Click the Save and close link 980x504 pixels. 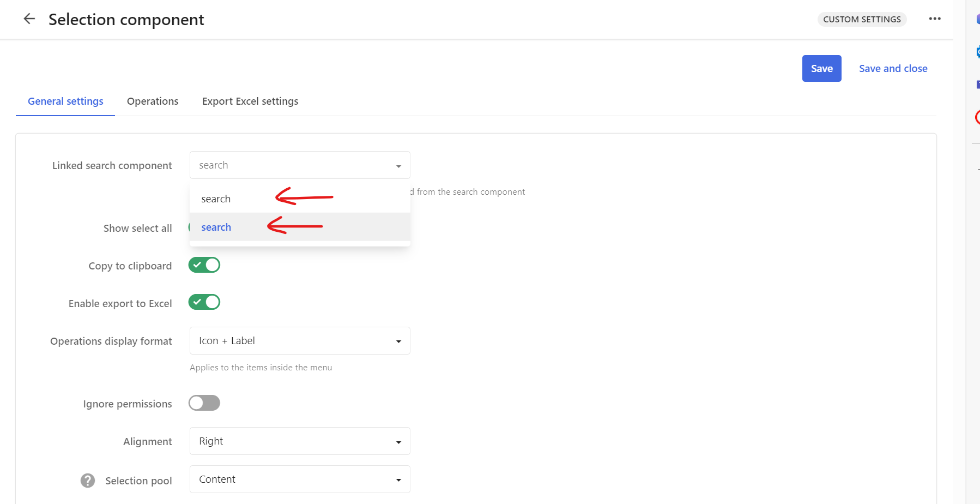(x=893, y=69)
